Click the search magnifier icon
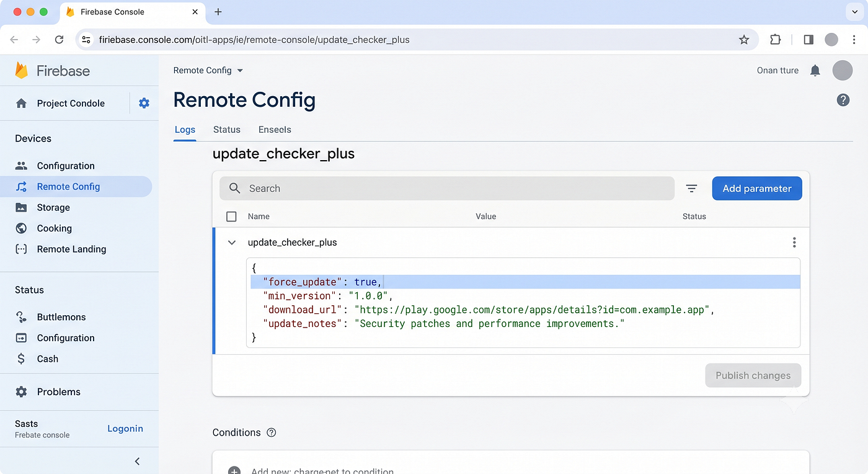The width and height of the screenshot is (868, 474). 234,188
